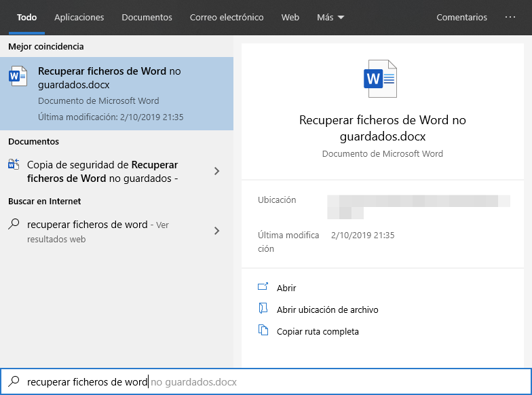Open the Correo electrónico tab
532x395 pixels.
click(227, 18)
